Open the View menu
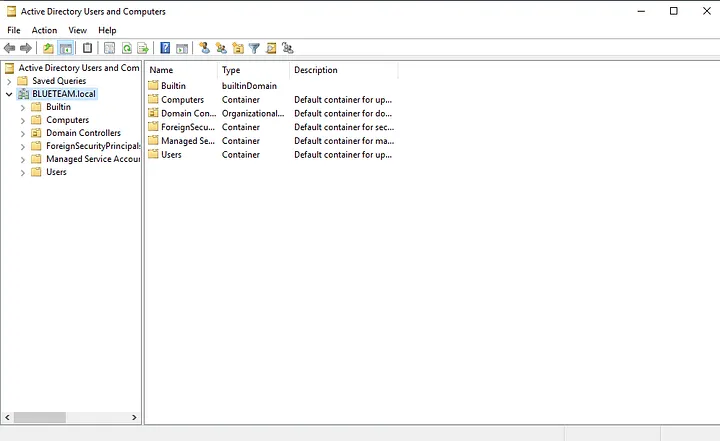Screen dimensions: 720x441 78,30
